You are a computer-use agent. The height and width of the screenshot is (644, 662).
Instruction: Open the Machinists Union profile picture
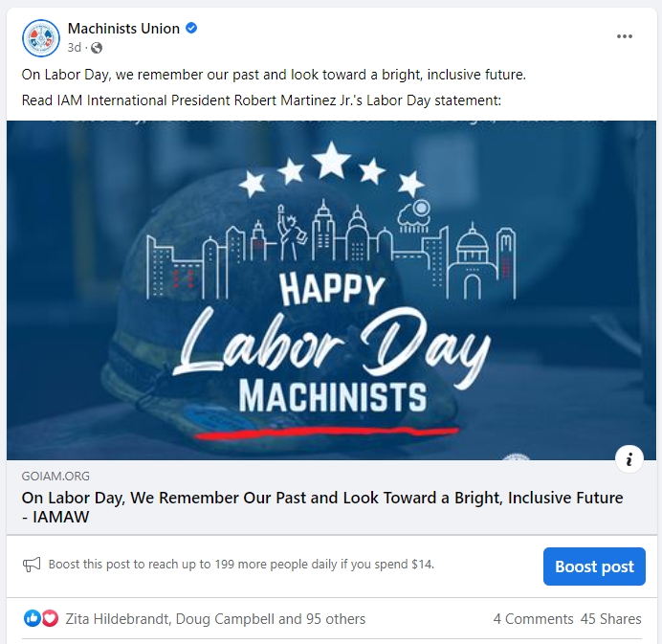pyautogui.click(x=41, y=38)
